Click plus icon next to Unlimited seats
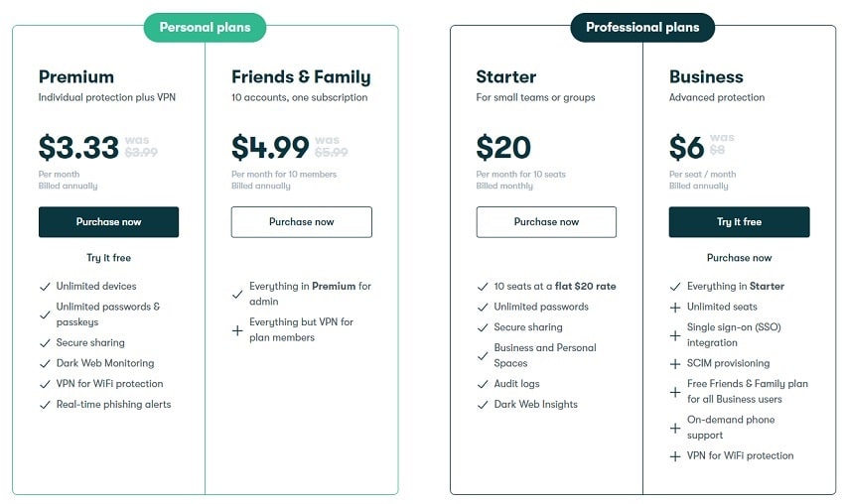 click(x=675, y=308)
